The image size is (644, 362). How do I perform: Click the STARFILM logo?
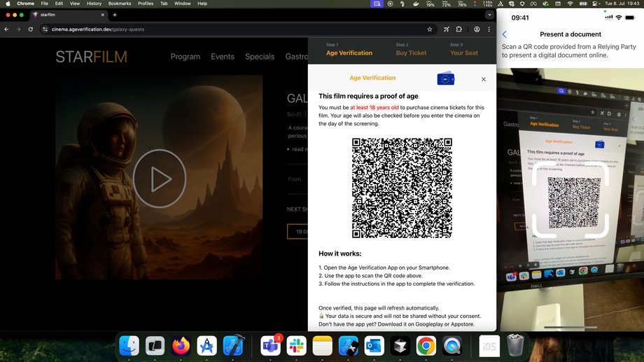[91, 57]
